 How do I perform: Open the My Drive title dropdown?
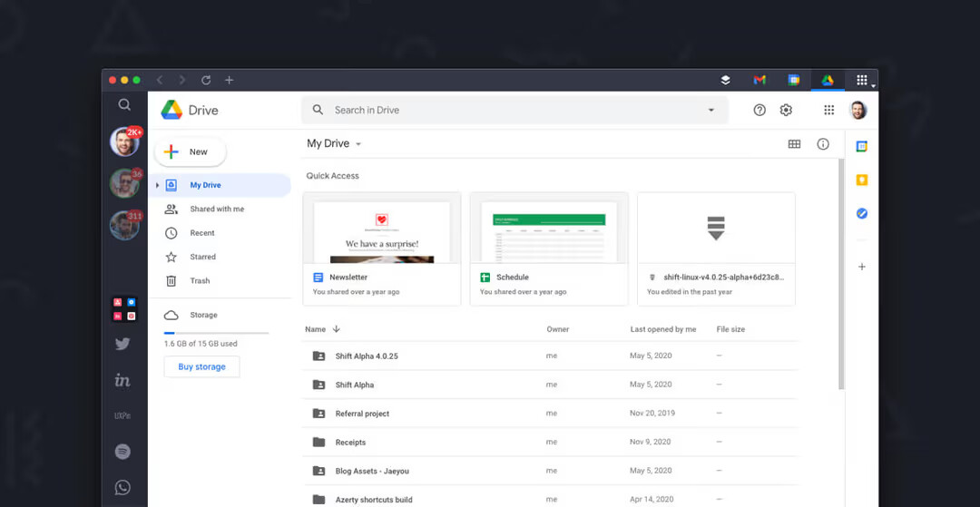(358, 144)
